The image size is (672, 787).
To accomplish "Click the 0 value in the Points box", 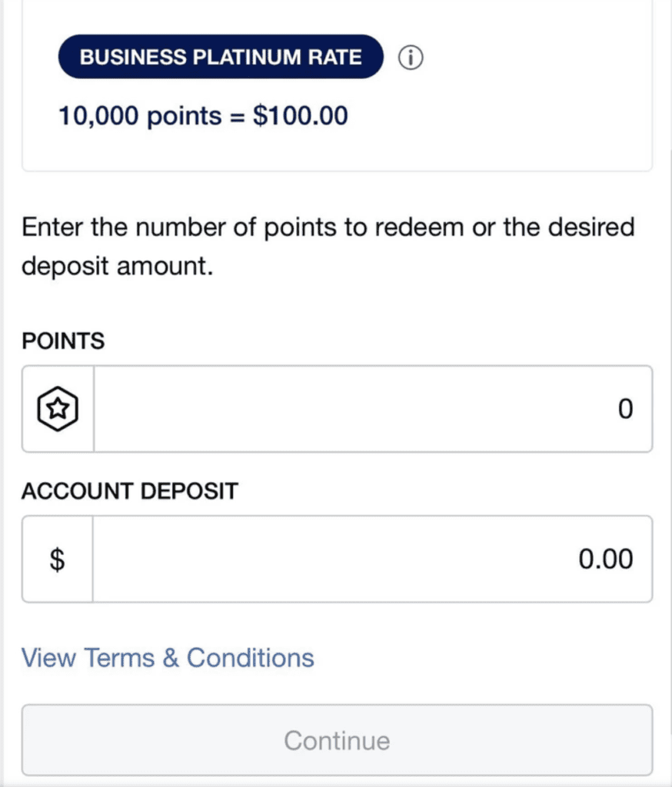I will pyautogui.click(x=626, y=409).
